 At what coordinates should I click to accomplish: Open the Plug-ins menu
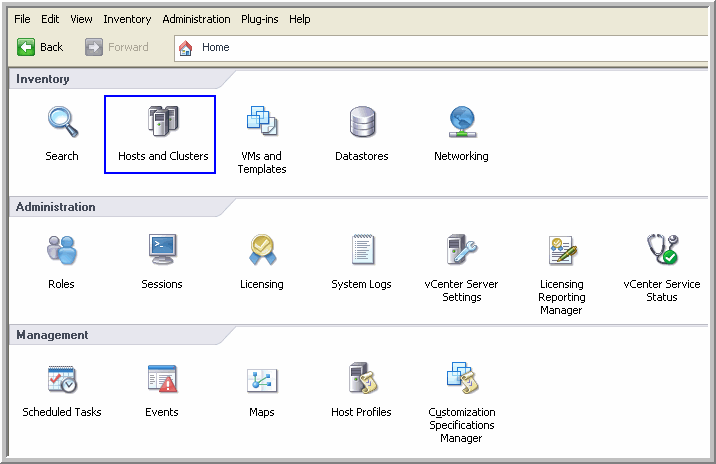(x=260, y=19)
